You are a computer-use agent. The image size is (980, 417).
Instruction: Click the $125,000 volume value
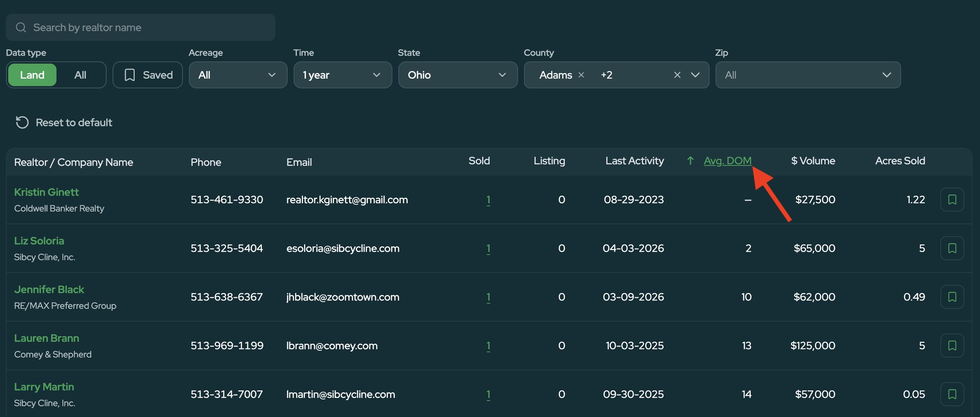(x=812, y=346)
